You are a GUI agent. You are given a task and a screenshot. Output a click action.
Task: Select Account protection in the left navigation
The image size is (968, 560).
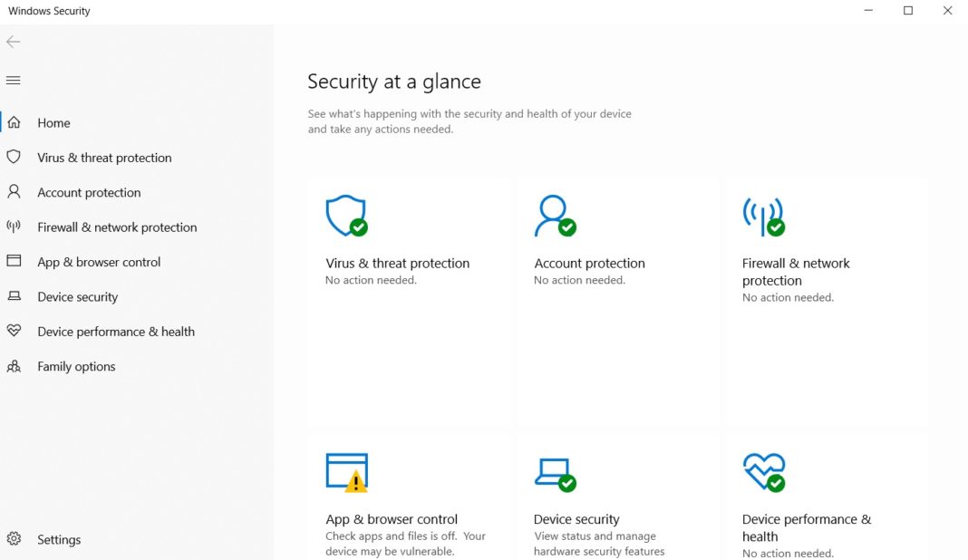pyautogui.click(x=88, y=192)
